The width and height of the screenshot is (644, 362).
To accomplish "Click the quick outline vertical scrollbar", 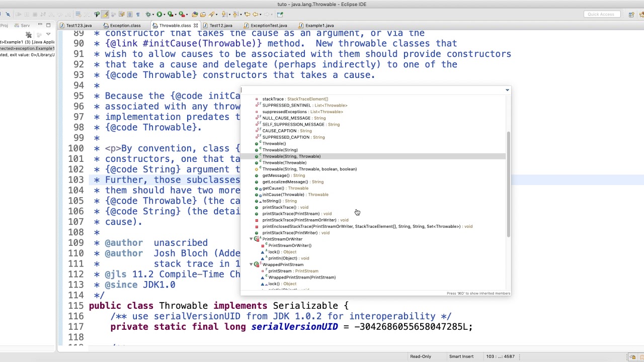I will point(508,185).
